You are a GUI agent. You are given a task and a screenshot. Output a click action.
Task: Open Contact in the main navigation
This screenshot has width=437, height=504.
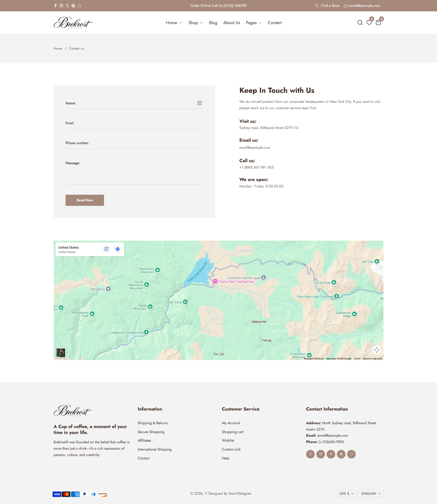pyautogui.click(x=274, y=23)
